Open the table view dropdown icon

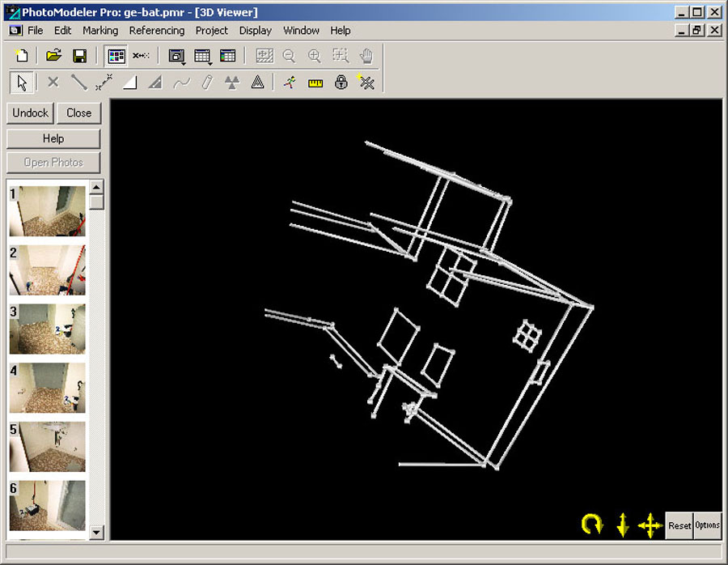click(202, 56)
